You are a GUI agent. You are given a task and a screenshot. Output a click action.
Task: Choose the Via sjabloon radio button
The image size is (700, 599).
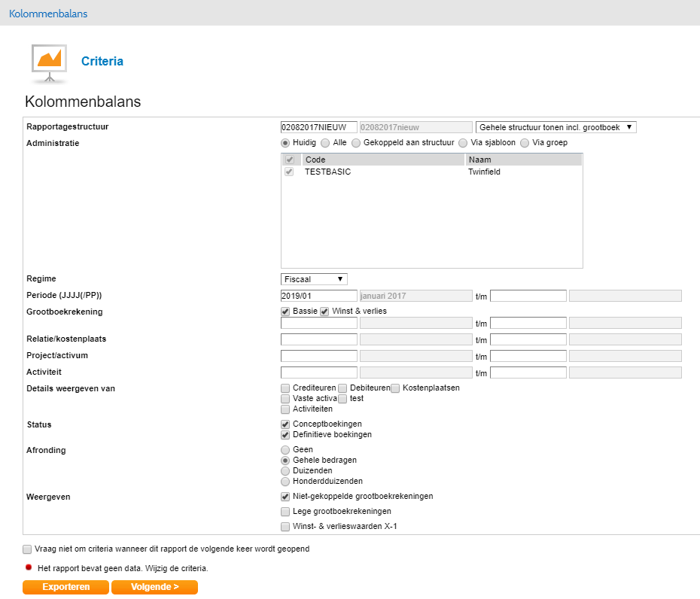click(463, 142)
